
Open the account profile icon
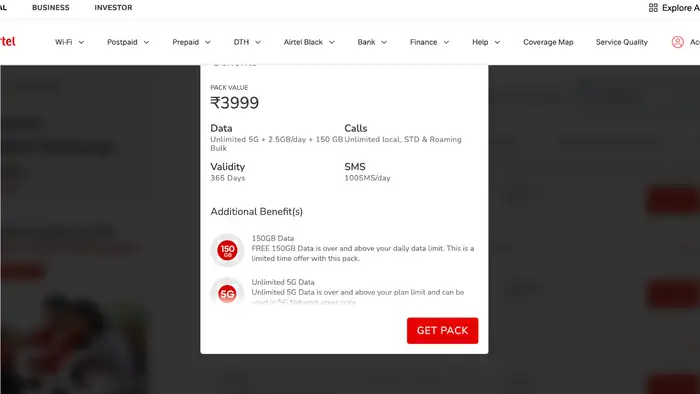[677, 42]
